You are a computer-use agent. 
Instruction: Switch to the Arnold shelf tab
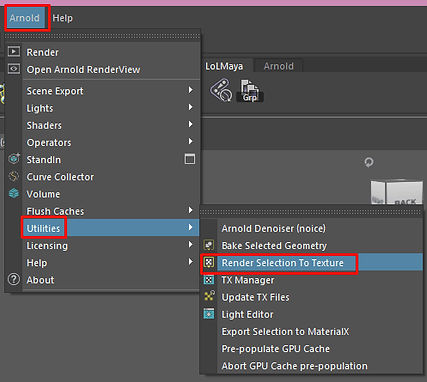[x=279, y=66]
